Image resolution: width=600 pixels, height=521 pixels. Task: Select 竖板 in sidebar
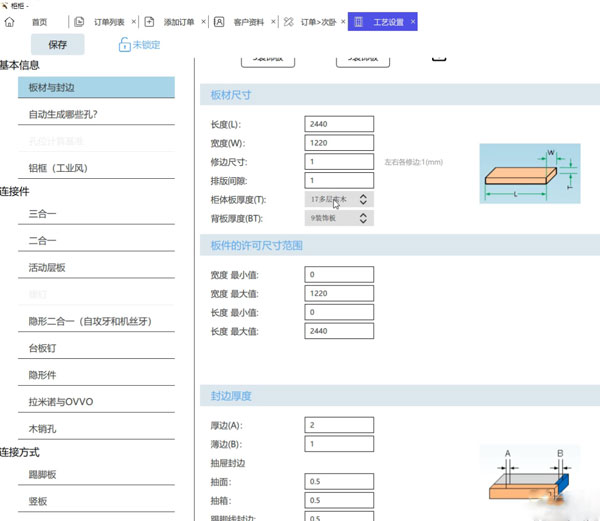tap(96, 501)
